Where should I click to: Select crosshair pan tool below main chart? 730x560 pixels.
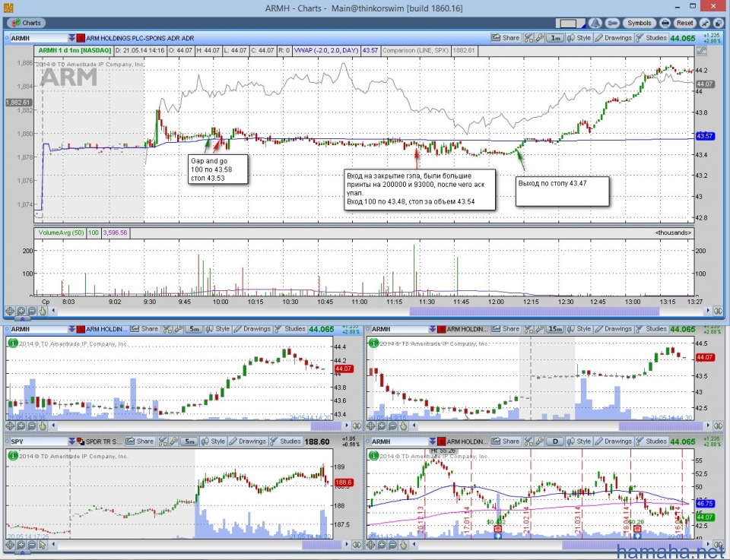click(10, 311)
